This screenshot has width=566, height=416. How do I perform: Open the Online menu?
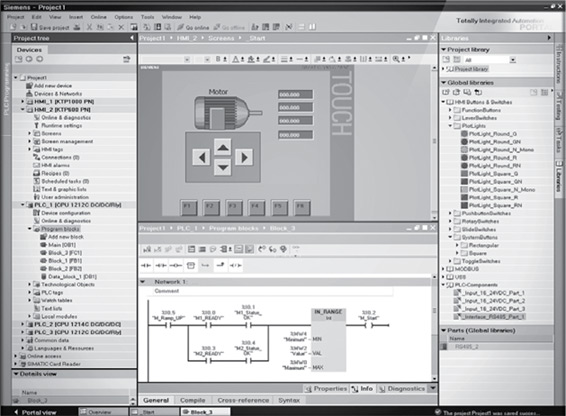(99, 17)
